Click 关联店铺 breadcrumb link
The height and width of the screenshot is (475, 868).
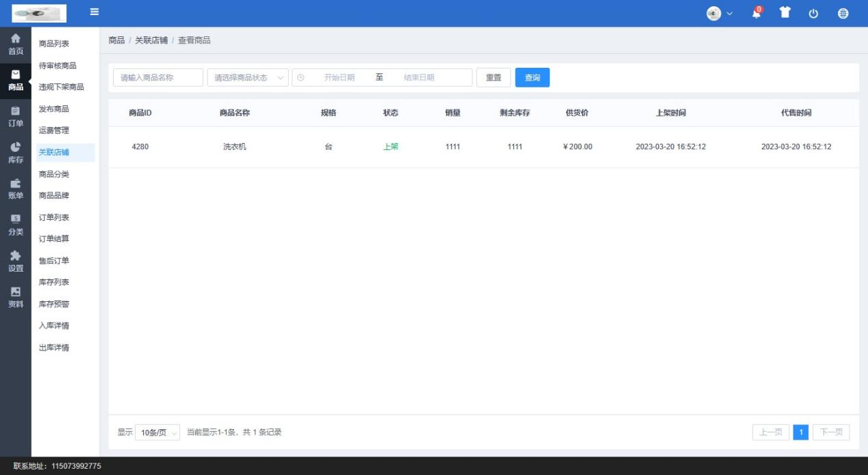pyautogui.click(x=151, y=40)
